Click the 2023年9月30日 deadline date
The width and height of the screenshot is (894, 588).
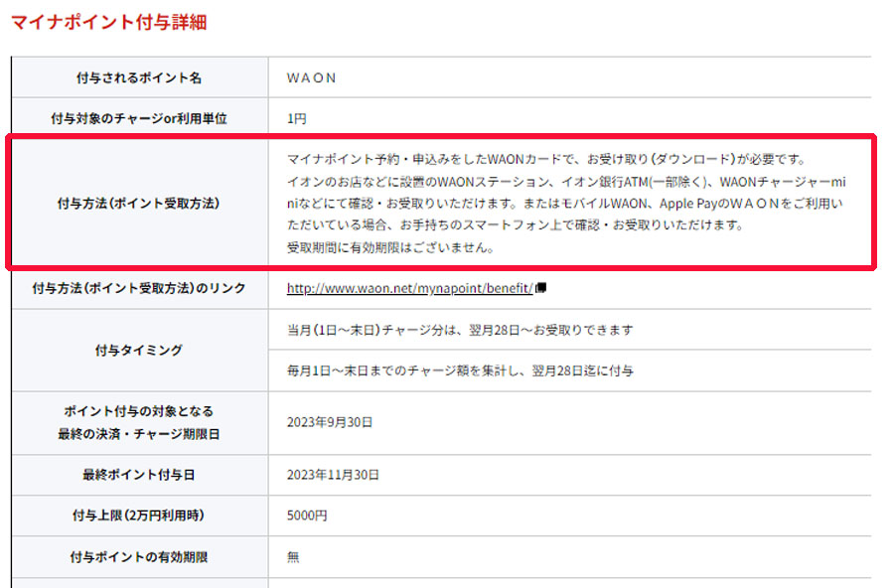330,422
